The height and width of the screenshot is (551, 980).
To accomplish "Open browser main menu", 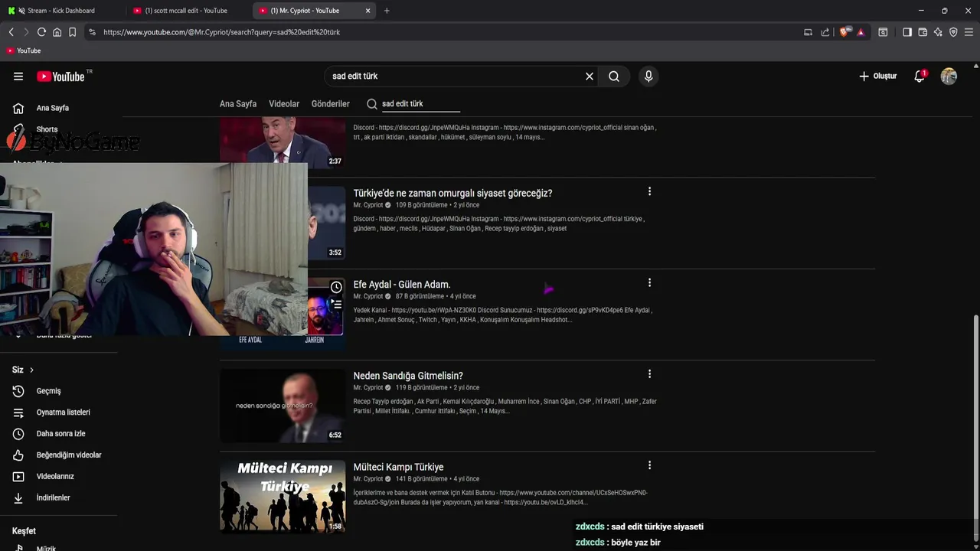I will 969,32.
